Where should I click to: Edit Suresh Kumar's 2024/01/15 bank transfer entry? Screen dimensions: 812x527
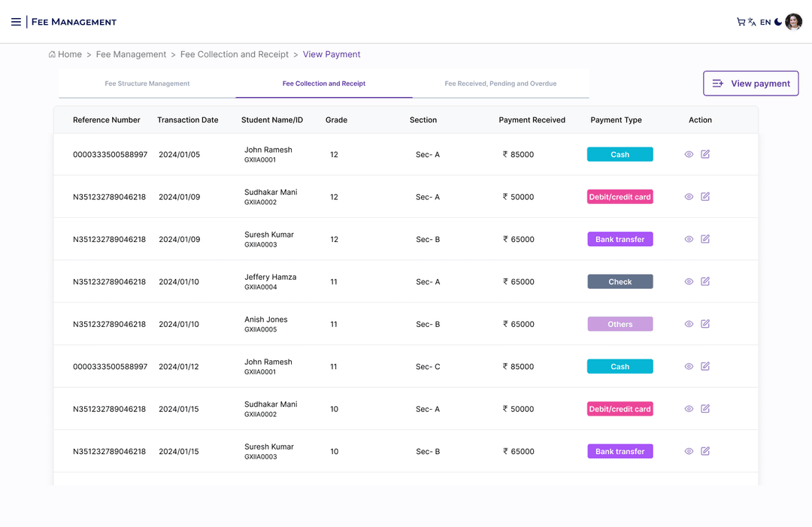[x=705, y=451]
